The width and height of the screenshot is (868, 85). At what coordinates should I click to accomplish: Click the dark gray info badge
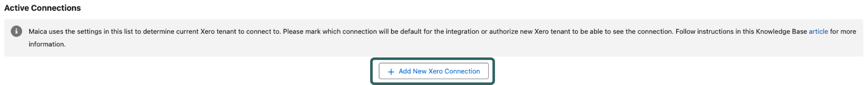click(x=16, y=31)
